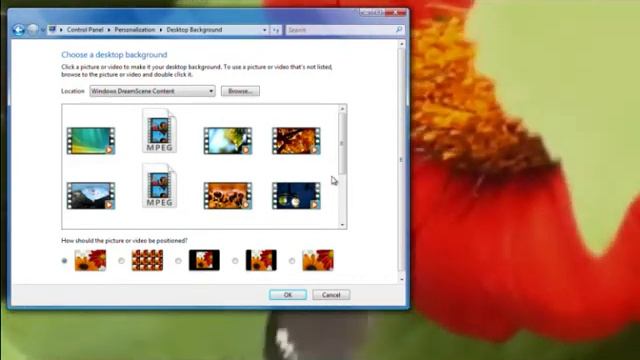Image resolution: width=640 pixels, height=360 pixels.
Task: Click the computer icon in address bar
Action: point(52,29)
